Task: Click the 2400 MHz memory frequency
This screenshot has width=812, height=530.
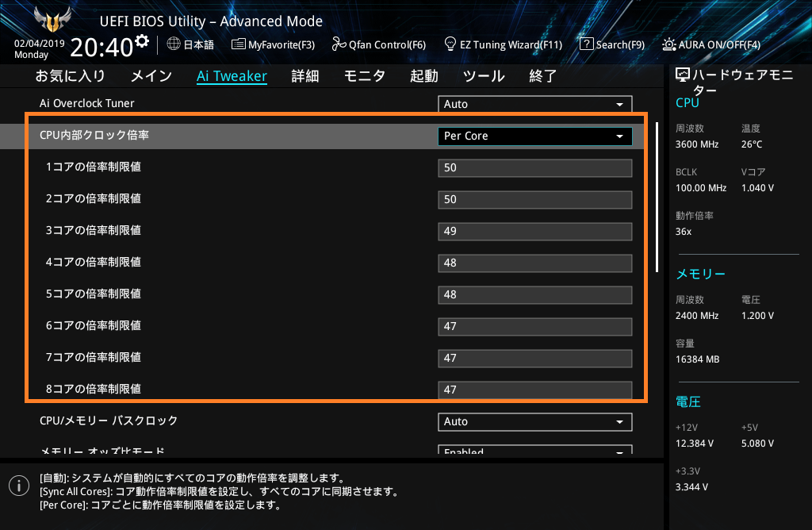Action: (697, 316)
